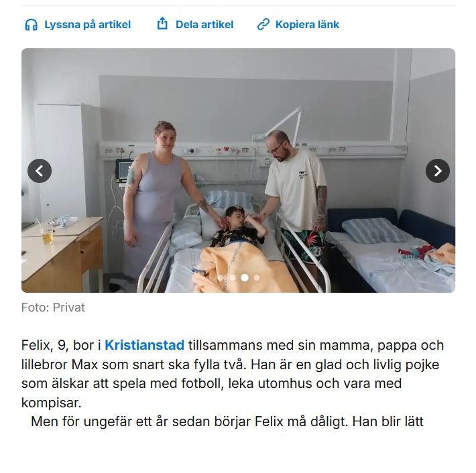Choose the Dela artikel text option
The image size is (476, 473).
[204, 25]
